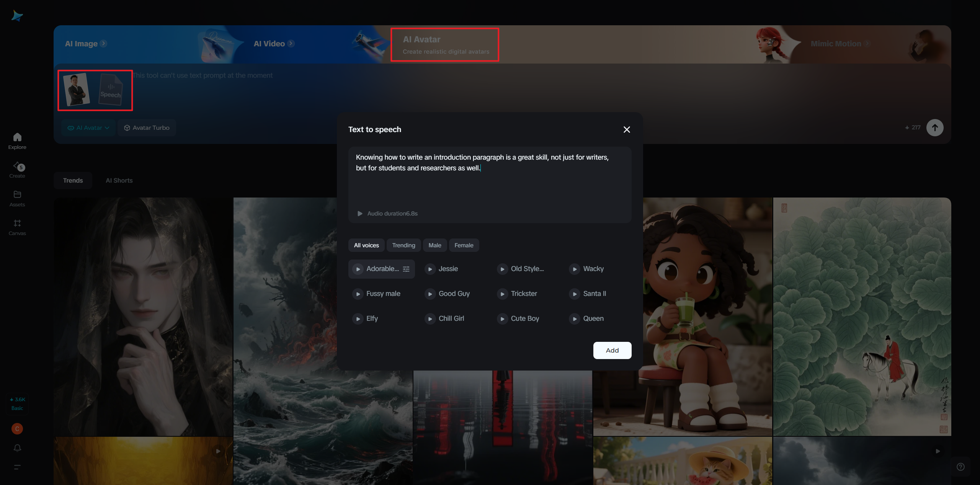The width and height of the screenshot is (980, 485).
Task: Choose the Queen voice option
Action: (x=593, y=318)
